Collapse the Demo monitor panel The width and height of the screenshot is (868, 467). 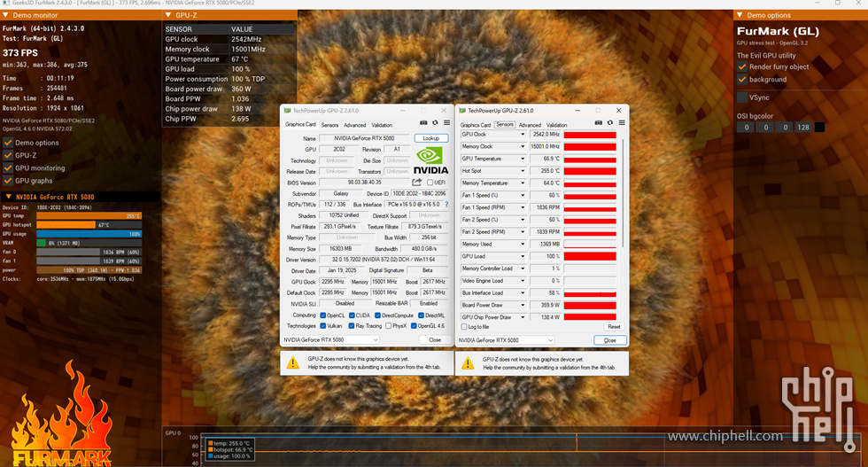[5, 15]
